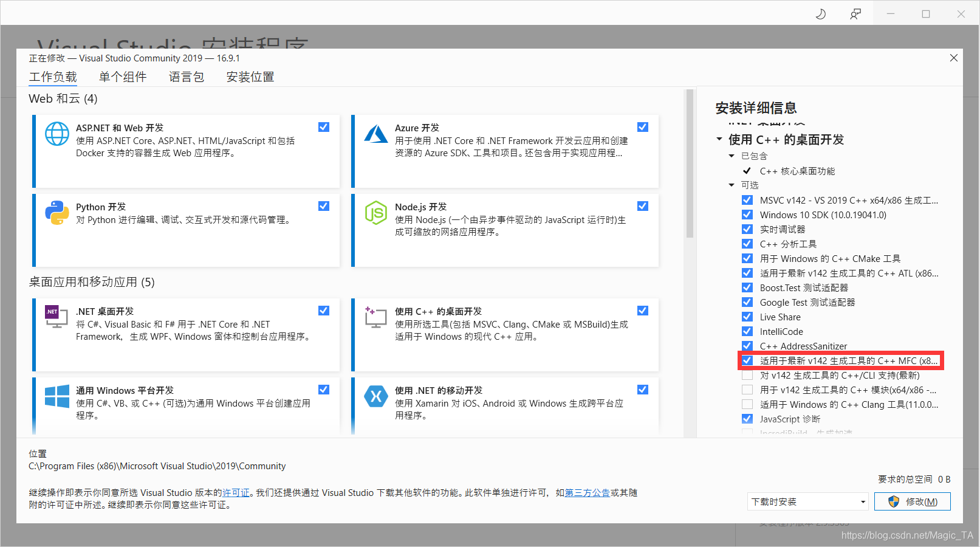Viewport: 980px width, 547px height.
Task: Open the 许可证 license link
Action: click(x=236, y=492)
